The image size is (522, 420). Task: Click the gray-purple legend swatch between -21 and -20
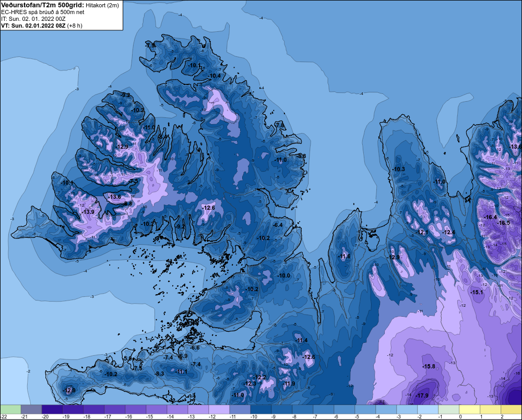click(x=31, y=410)
